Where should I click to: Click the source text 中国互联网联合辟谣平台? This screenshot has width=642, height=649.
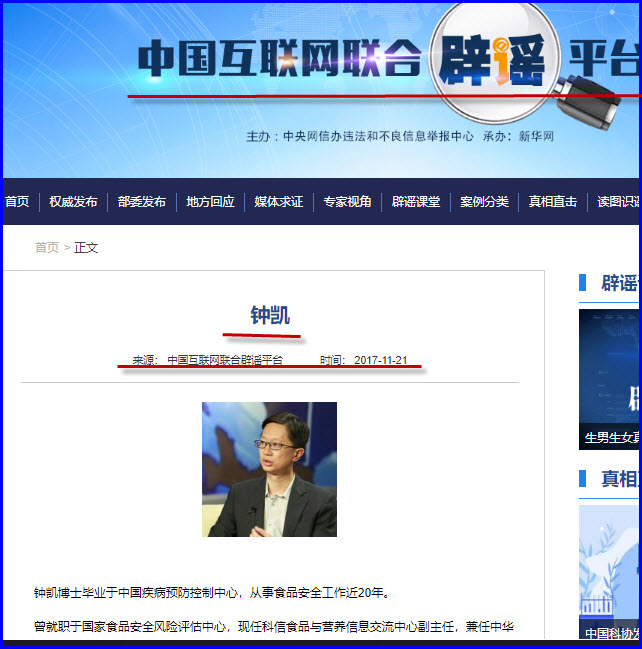coord(224,360)
